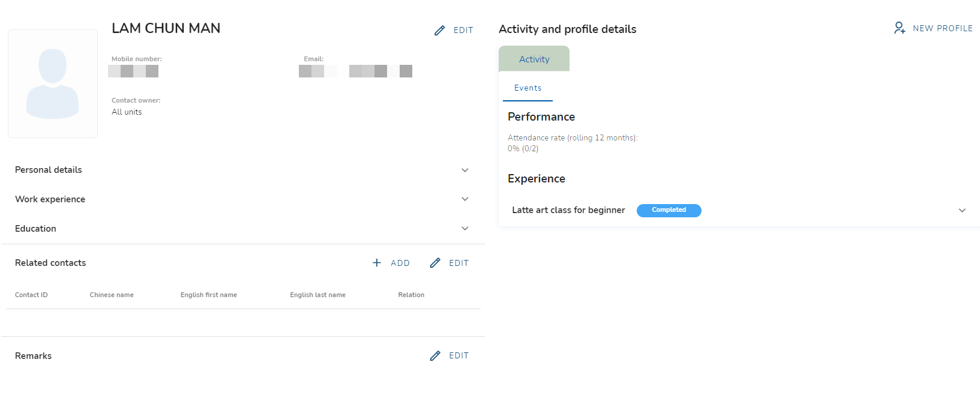This screenshot has width=980, height=416.
Task: Click the Relation column header
Action: click(x=411, y=295)
